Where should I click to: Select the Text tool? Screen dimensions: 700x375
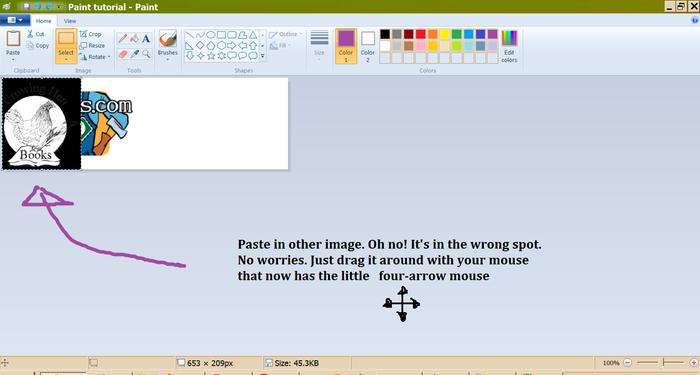point(146,39)
